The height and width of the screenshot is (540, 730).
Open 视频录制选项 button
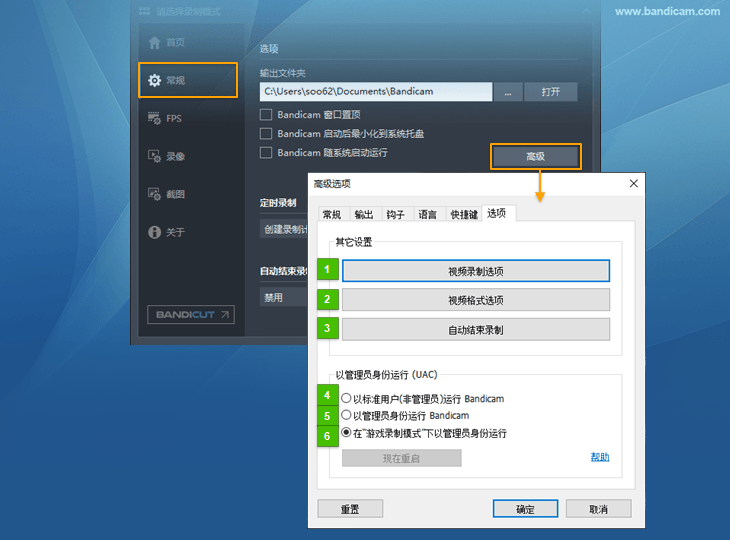click(x=476, y=271)
